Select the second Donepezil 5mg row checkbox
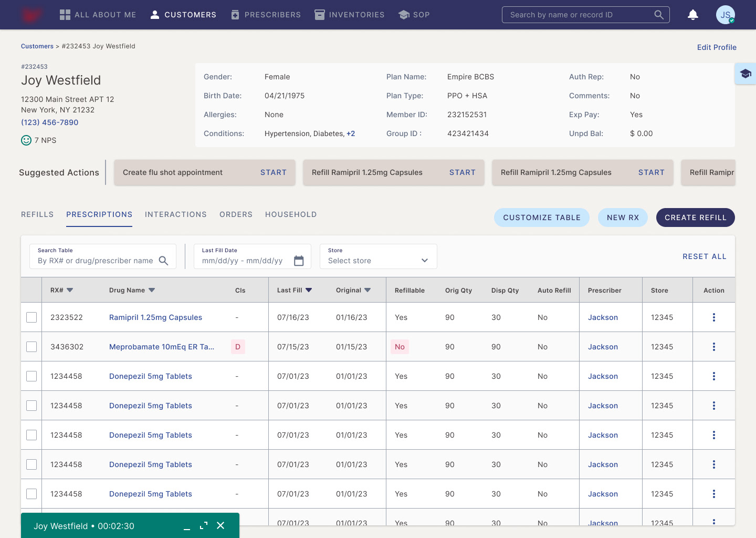The height and width of the screenshot is (538, 756). click(31, 406)
